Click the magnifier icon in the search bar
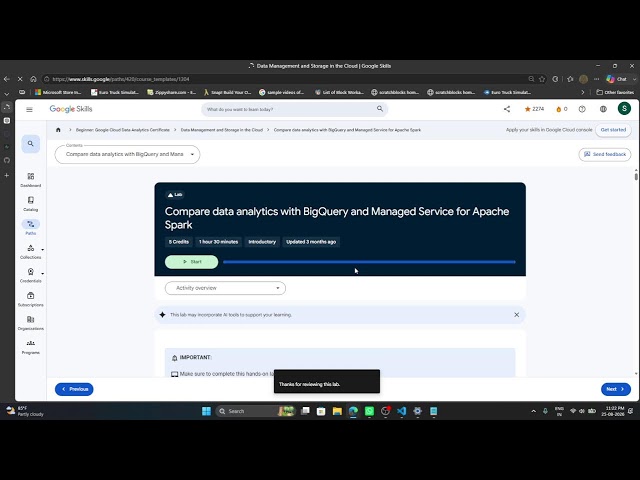This screenshot has height=480, width=640. 380,109
